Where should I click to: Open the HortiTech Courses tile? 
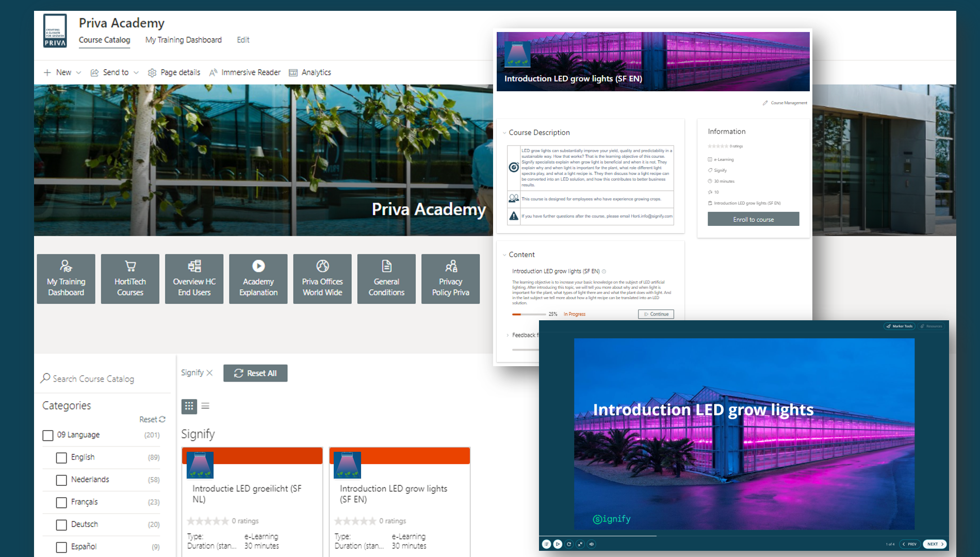tap(130, 278)
